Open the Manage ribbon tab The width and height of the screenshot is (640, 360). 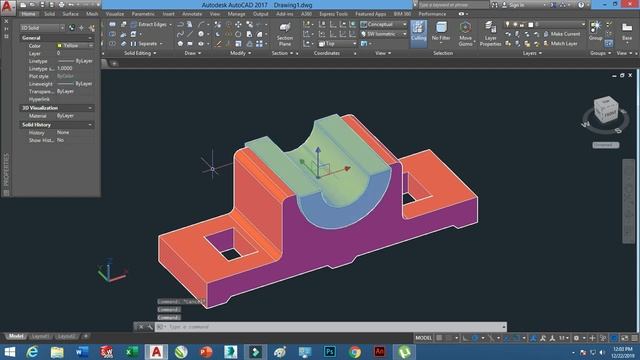236,14
